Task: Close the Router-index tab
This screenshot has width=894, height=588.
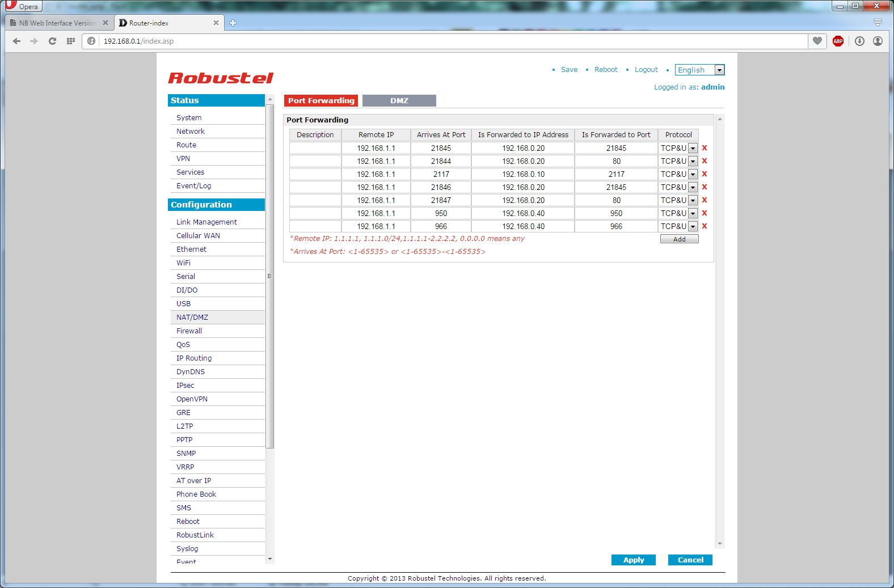Action: coord(216,23)
